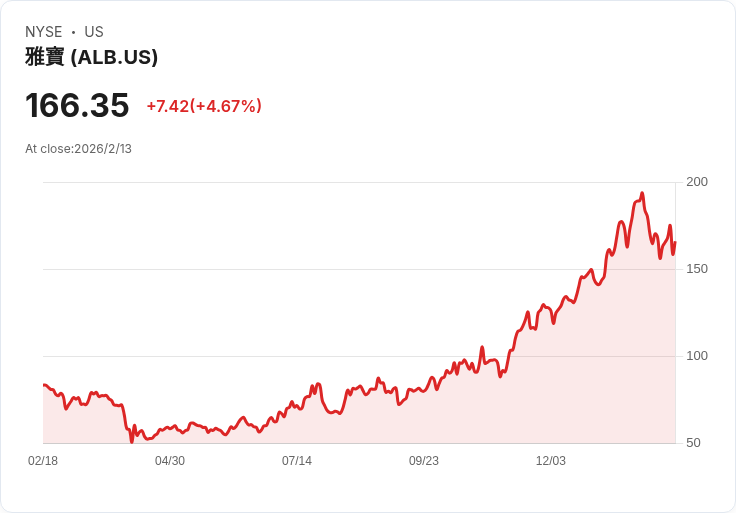Viewport: 736px width, 513px height.
Task: Click the 166.35 current price
Action: point(77,105)
